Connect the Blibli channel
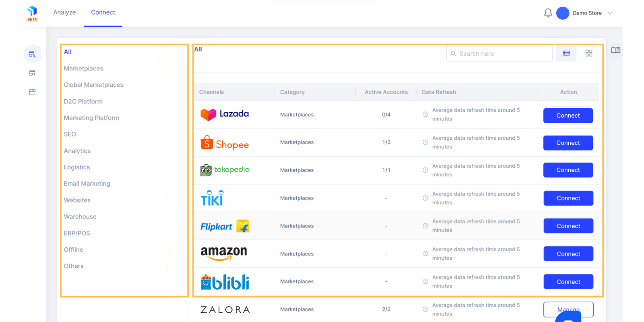 click(568, 282)
